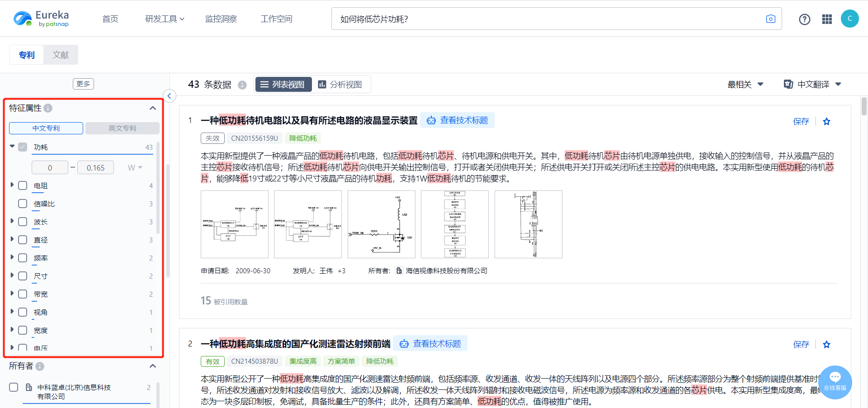868x408 pixels.
Task: Click the star icon on first patent
Action: pyautogui.click(x=826, y=121)
